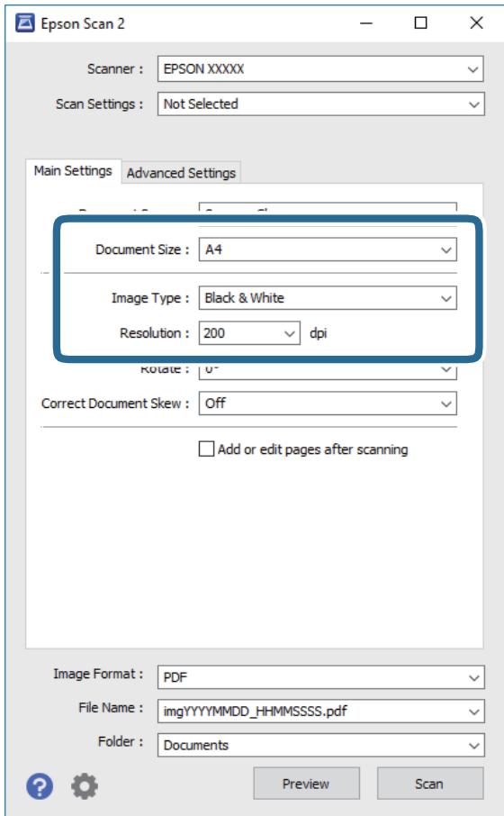Open the Image Format dropdown
Screen dimensions: 504x816
click(320, 677)
